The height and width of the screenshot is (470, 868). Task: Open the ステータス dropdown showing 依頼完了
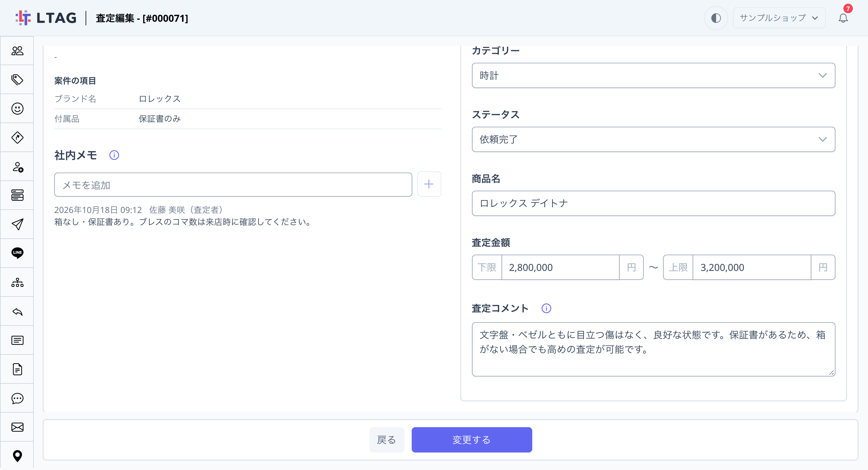tap(653, 139)
